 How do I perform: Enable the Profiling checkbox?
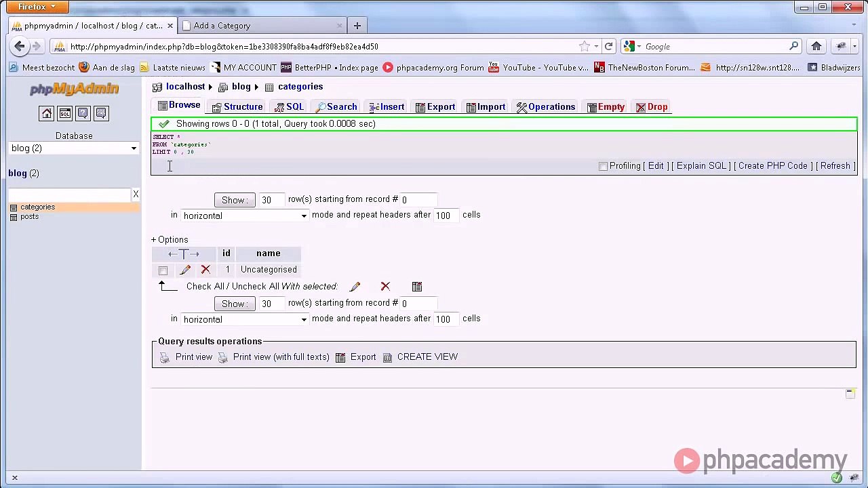coord(603,166)
